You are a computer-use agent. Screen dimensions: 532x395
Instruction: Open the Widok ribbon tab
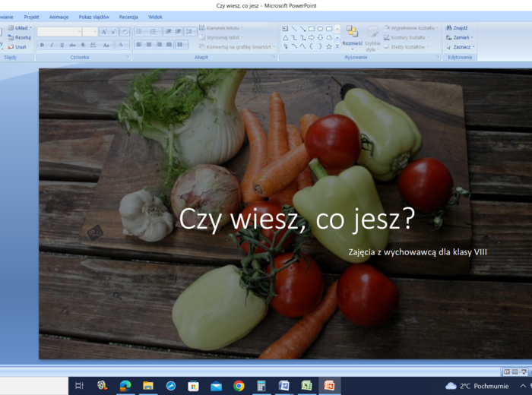click(155, 17)
